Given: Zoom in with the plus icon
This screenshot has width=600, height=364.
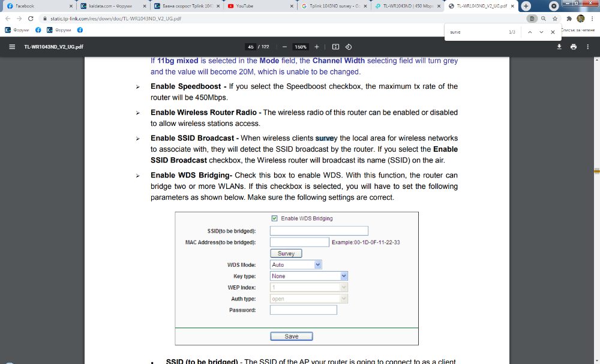Looking at the screenshot, I should (316, 47).
